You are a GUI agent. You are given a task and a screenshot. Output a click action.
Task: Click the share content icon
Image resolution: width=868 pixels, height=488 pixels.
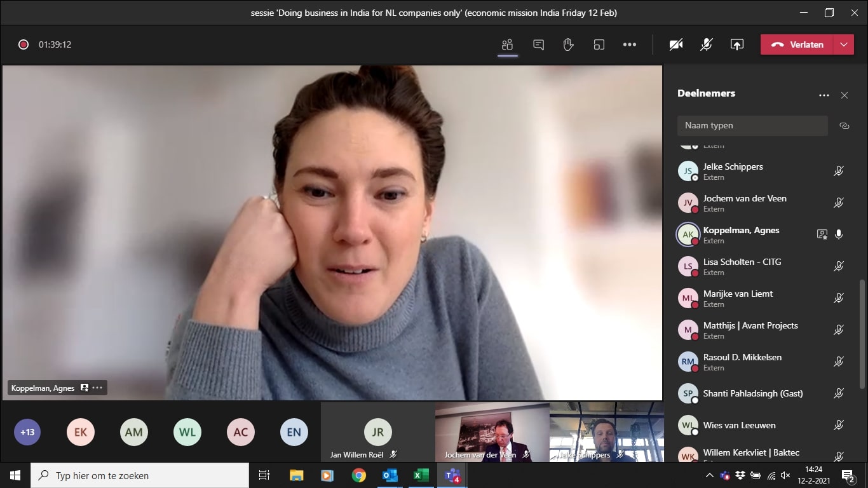pos(736,44)
